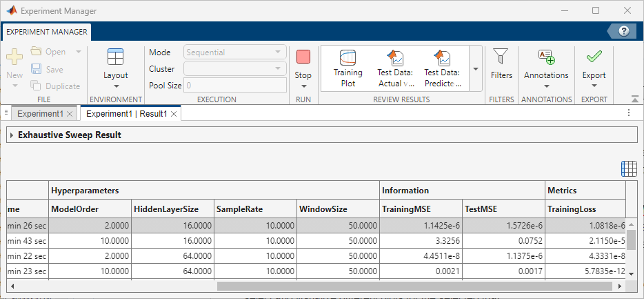Click the MATLAB logo in title bar
This screenshot has height=299, width=644.
click(x=12, y=10)
